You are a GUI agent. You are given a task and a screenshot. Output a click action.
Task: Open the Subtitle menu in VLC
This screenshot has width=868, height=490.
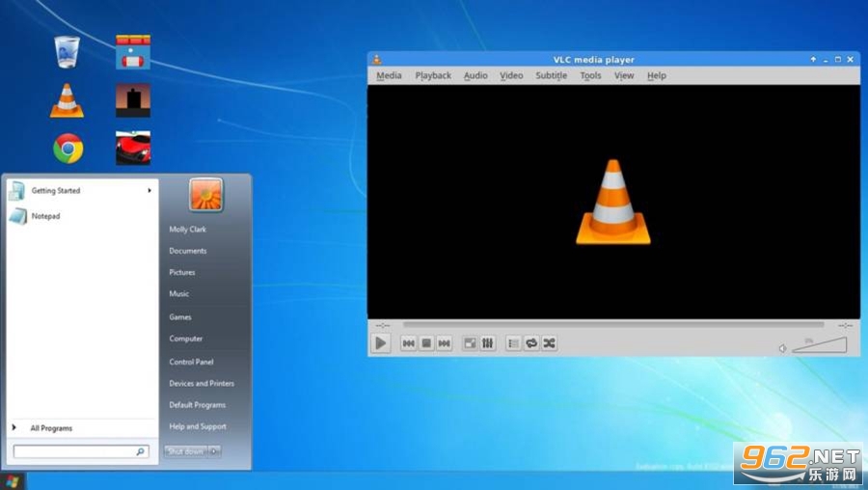551,76
